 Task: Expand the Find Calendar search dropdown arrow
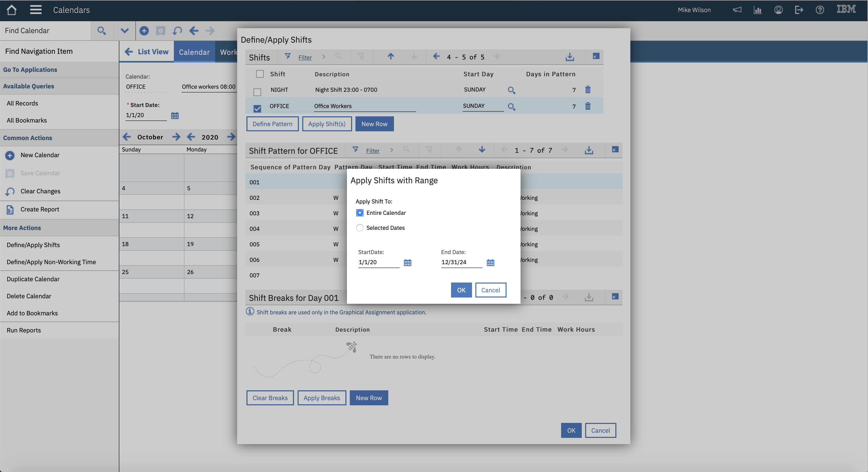tap(124, 31)
